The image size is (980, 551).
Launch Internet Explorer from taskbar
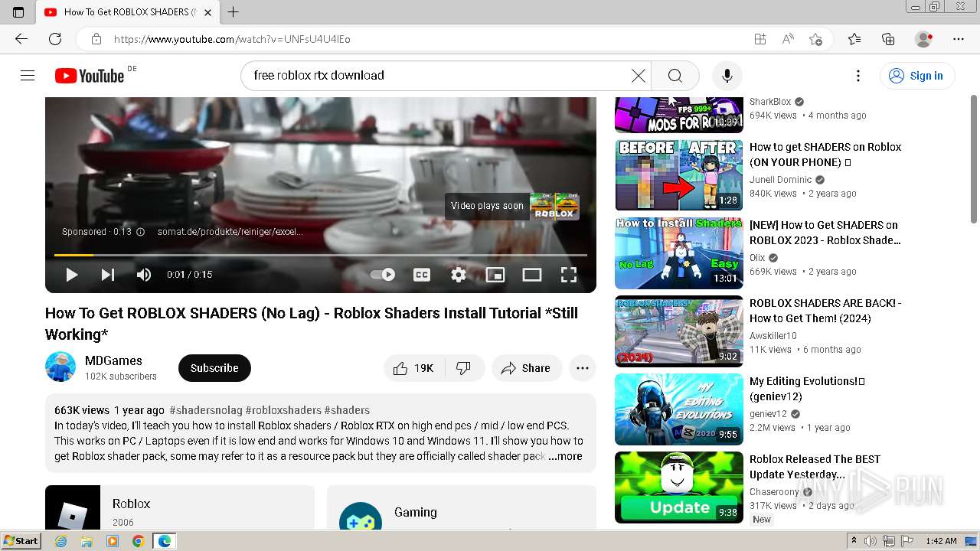click(x=60, y=541)
